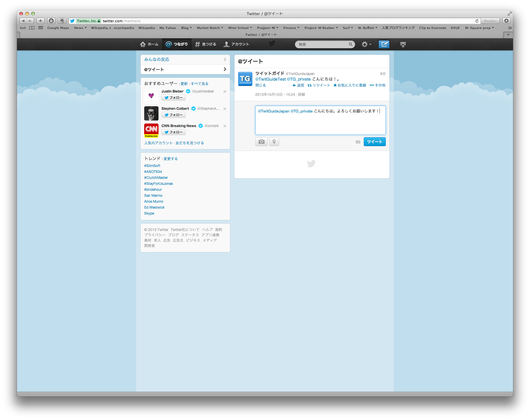The image size is (530, 420).
Task: Open @ツイート sidebar section
Action: pyautogui.click(x=185, y=69)
